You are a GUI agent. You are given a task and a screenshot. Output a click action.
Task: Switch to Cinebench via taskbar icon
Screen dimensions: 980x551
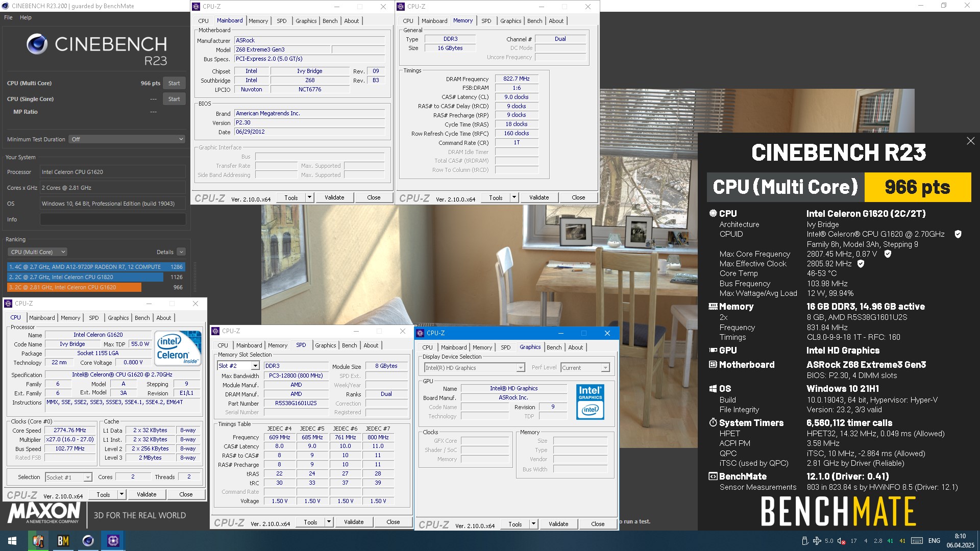(x=88, y=541)
